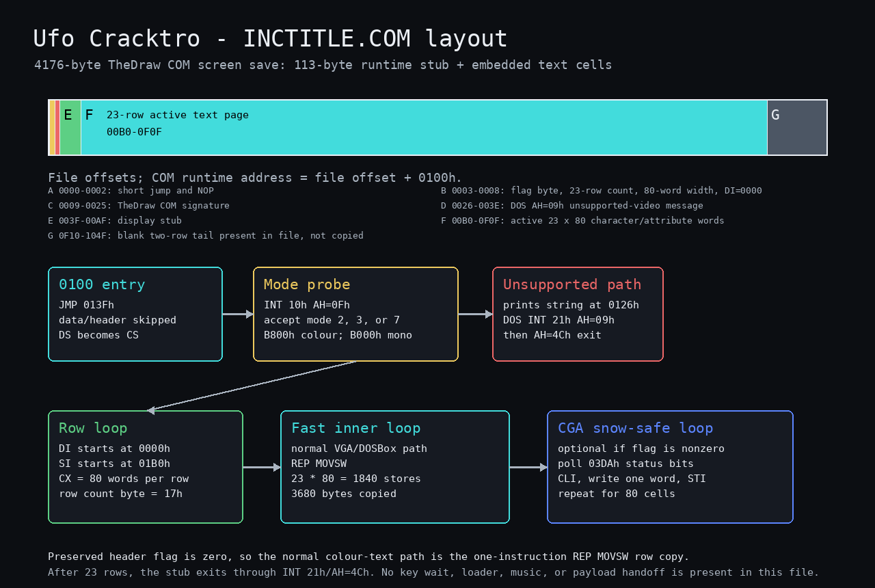875x588 pixels.
Task: Click the cyan F active text page segment
Action: coord(424,127)
